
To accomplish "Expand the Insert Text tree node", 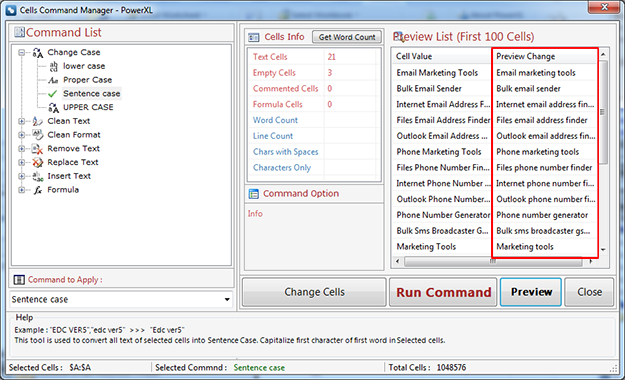I will pos(22,176).
